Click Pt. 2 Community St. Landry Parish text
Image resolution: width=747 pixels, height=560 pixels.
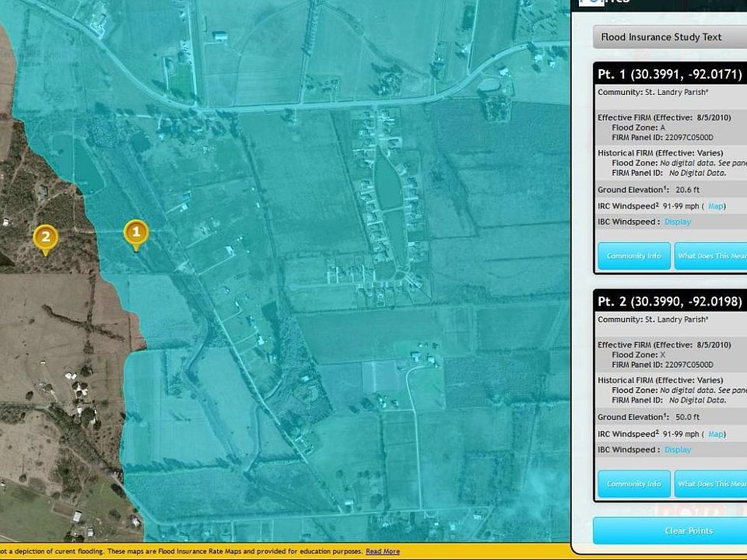[x=653, y=320]
